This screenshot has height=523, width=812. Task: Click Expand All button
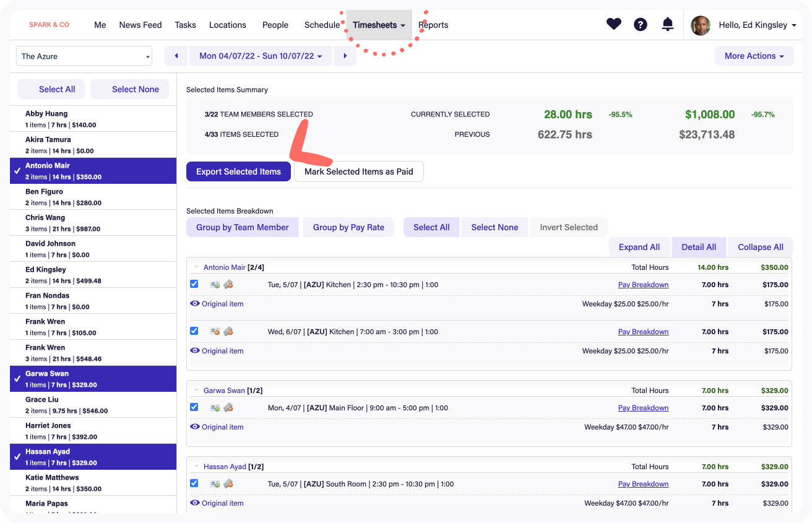[x=639, y=247]
